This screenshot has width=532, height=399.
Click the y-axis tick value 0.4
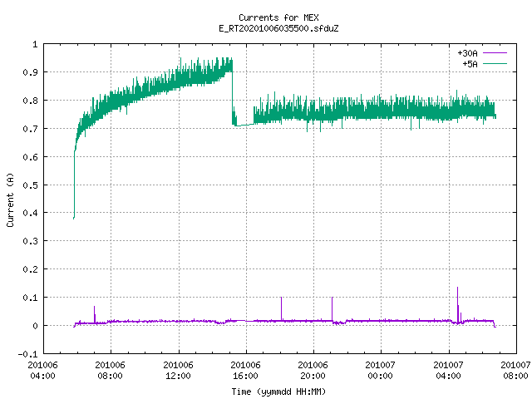tap(30, 213)
